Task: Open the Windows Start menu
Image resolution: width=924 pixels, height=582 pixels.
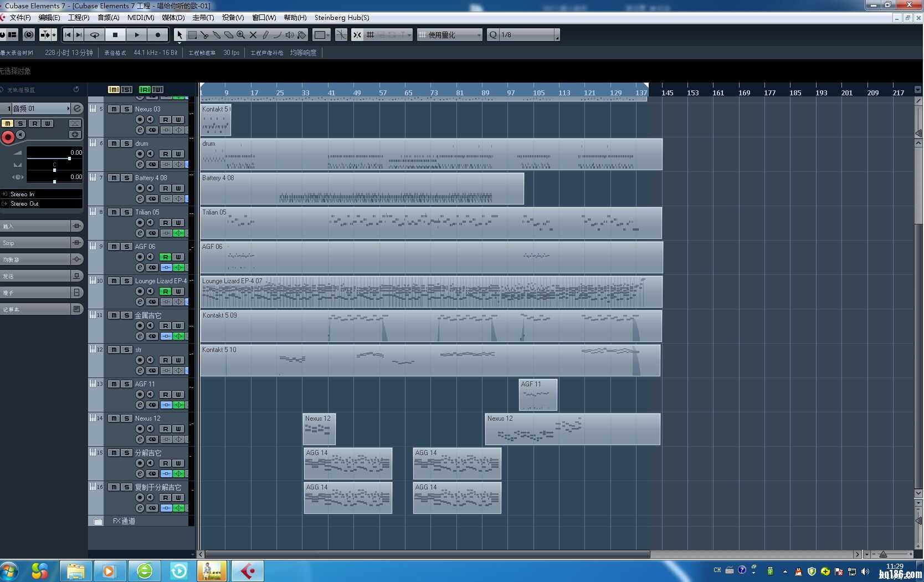Action: (9, 571)
